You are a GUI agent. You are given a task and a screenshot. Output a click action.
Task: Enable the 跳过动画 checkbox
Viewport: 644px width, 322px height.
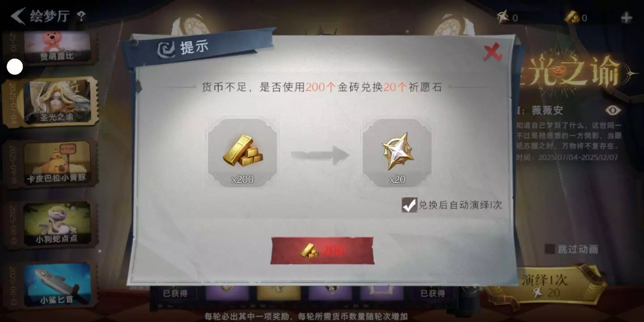(x=550, y=249)
